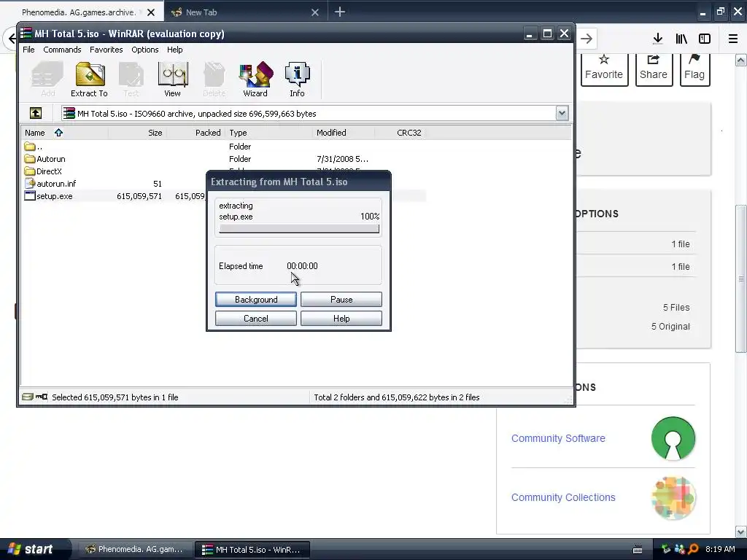This screenshot has height=560, width=747.
Task: Click the Flag button on page
Action: coord(694,69)
